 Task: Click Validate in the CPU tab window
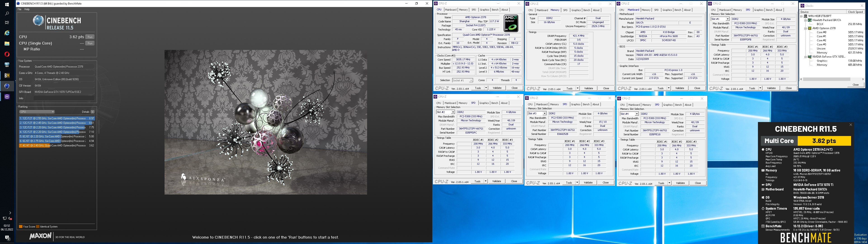tap(497, 88)
